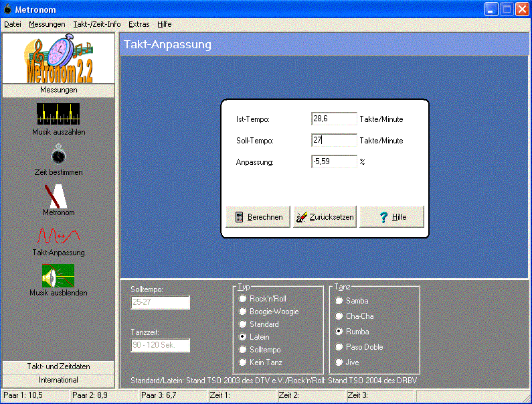This screenshot has width=532, height=404.
Task: Choose the Rumba dance radio button
Action: (x=339, y=331)
